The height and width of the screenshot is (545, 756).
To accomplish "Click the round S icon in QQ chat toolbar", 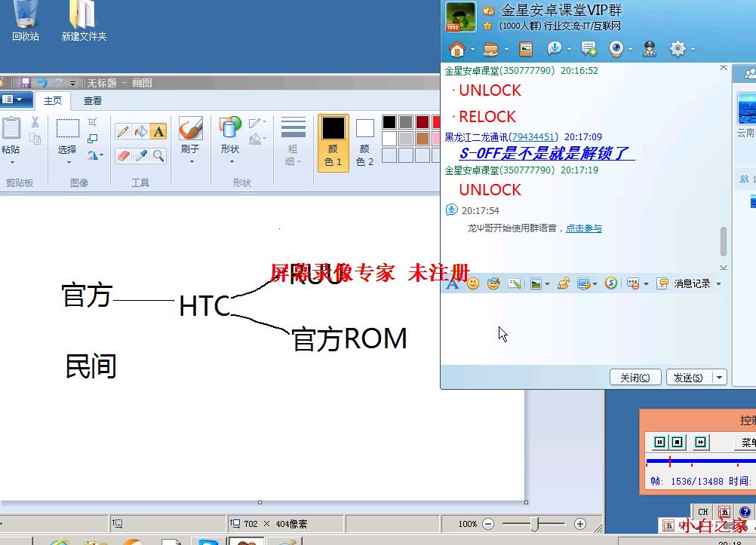I will pyautogui.click(x=611, y=283).
